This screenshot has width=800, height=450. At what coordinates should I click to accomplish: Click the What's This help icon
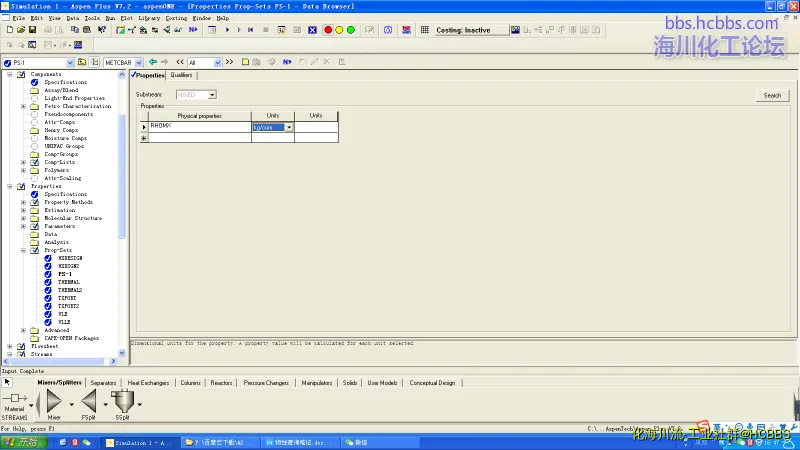click(x=102, y=30)
